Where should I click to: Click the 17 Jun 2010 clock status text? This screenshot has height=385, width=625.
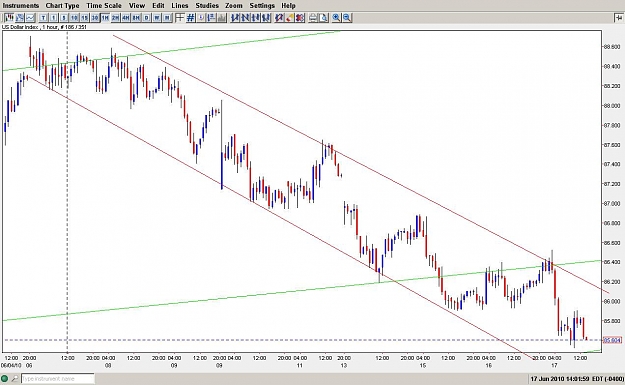577,379
